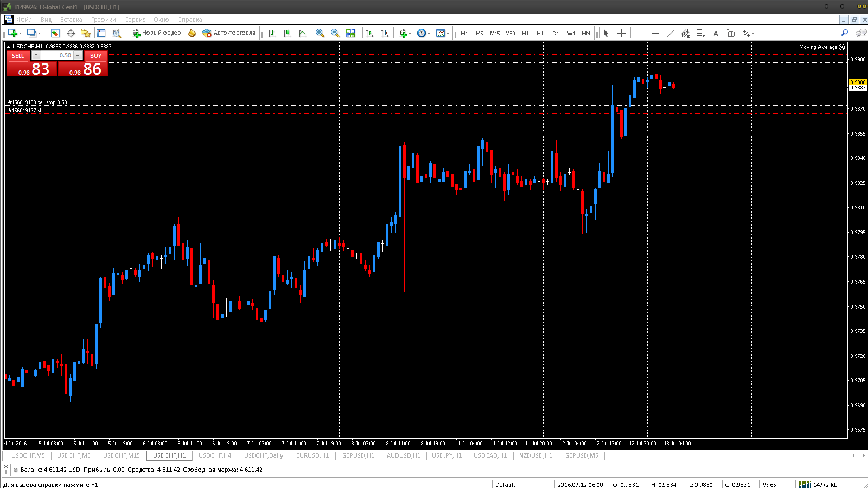Switch to candlestick chart mode
The height and width of the screenshot is (488, 868).
pyautogui.click(x=287, y=33)
